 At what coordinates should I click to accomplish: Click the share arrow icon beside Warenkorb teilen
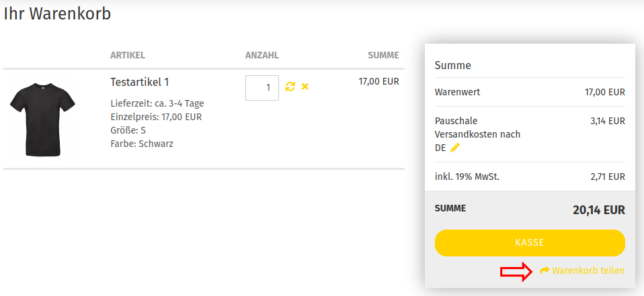[545, 270]
